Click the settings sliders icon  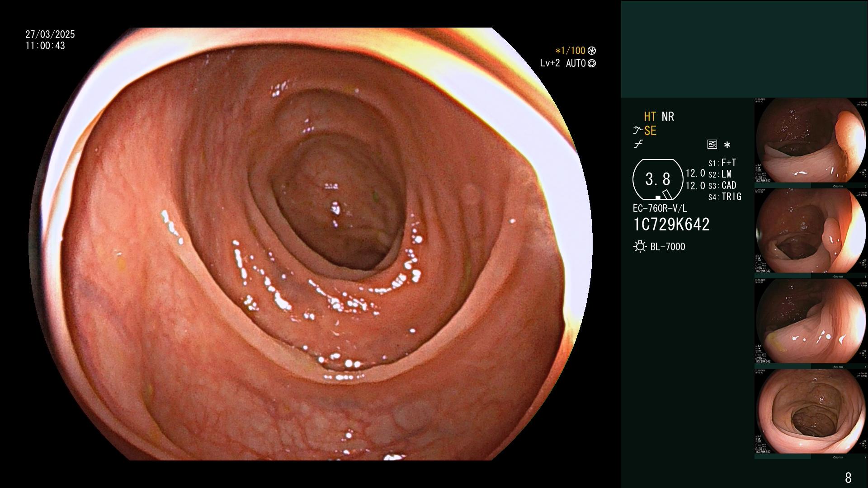712,145
